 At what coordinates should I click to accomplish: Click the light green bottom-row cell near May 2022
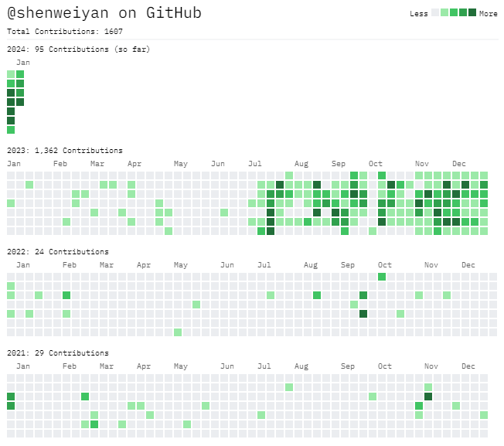(178, 332)
